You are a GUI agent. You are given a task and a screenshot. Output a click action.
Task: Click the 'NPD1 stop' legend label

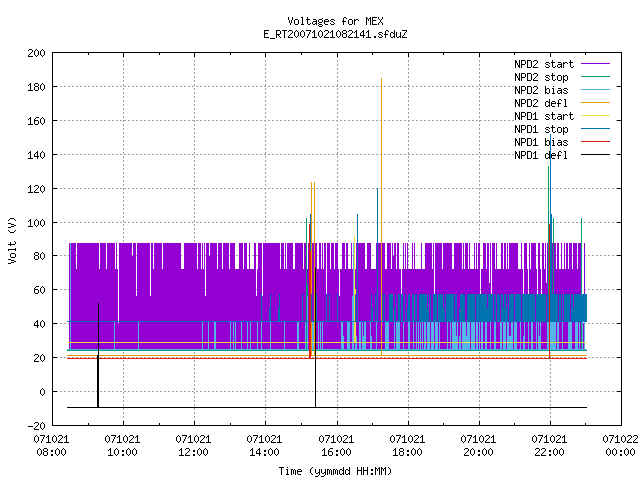[x=541, y=129]
